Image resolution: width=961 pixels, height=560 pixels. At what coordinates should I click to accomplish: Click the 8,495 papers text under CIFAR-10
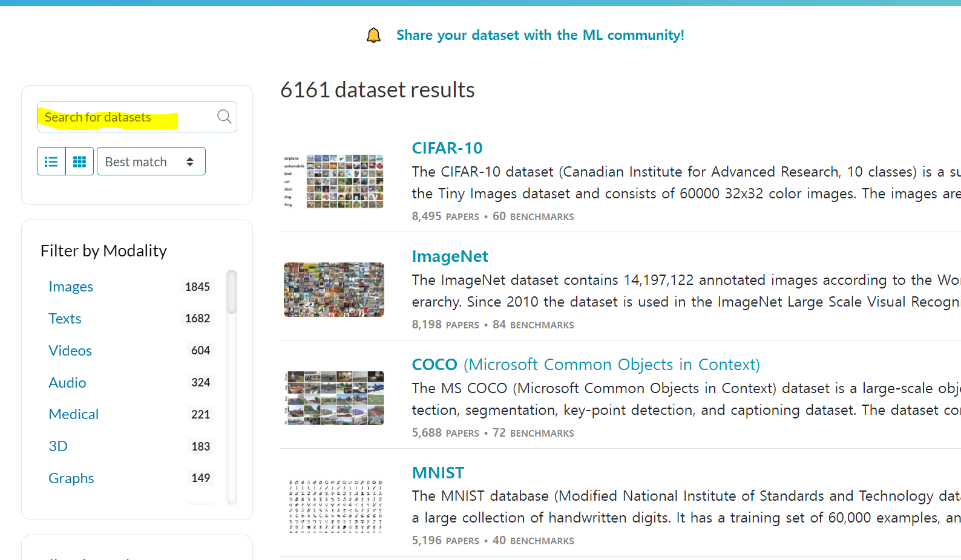click(445, 217)
